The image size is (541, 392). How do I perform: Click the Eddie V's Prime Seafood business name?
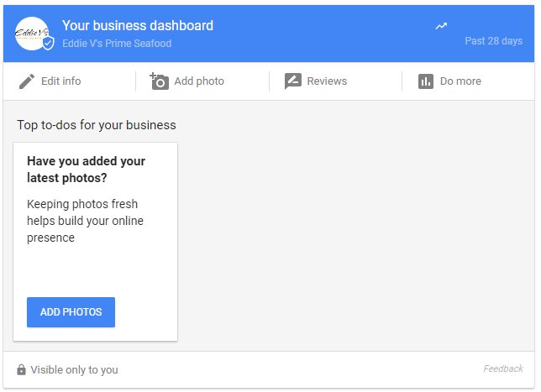click(117, 44)
